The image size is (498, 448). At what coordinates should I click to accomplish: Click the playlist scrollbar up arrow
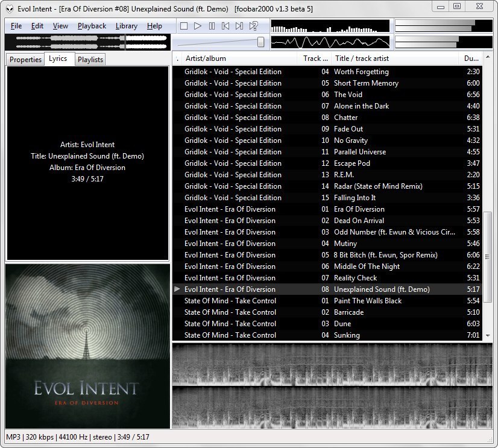(x=488, y=58)
